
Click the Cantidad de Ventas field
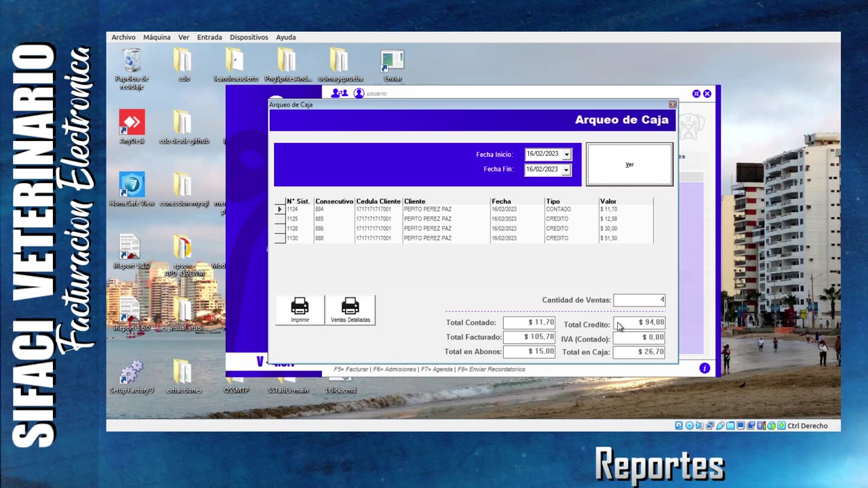(x=639, y=300)
